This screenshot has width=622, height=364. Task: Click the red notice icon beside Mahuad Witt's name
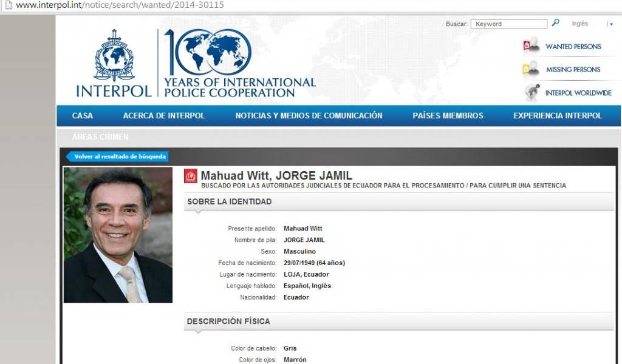[x=191, y=176]
